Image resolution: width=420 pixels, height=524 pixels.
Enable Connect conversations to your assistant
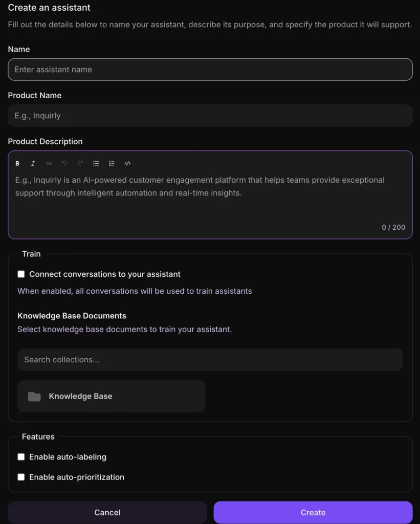(x=21, y=274)
